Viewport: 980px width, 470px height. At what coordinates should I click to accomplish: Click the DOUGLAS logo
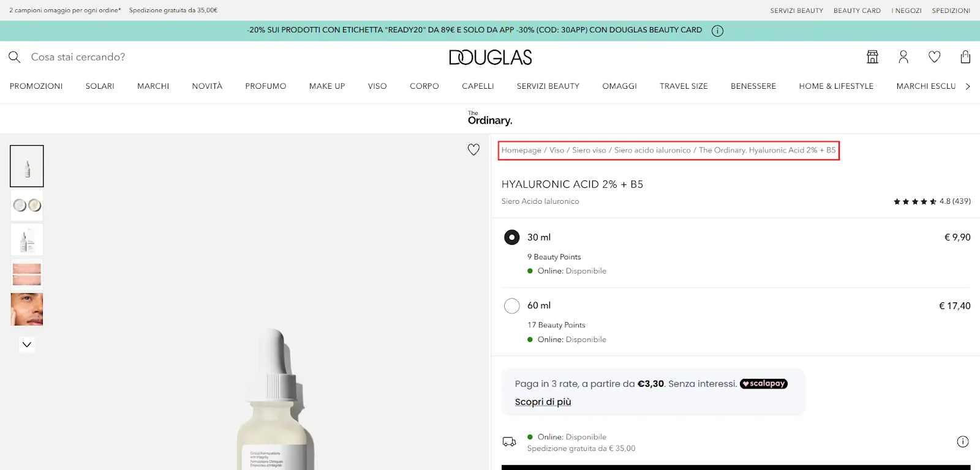tap(490, 58)
